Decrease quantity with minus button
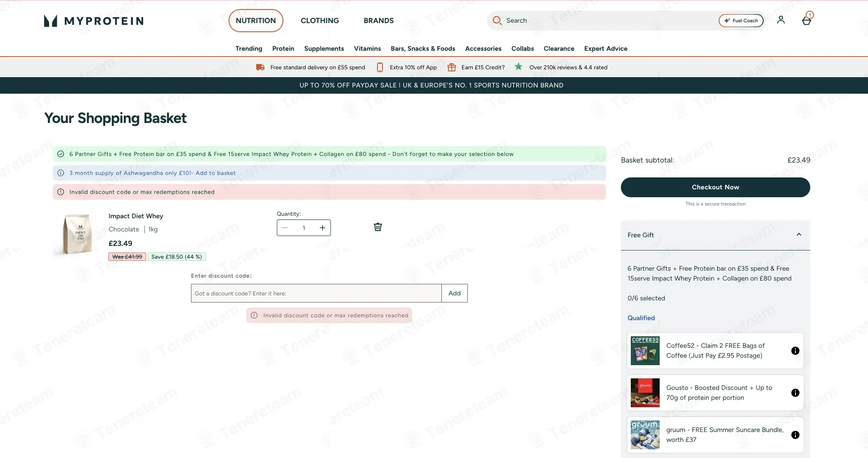The image size is (868, 458). point(285,228)
